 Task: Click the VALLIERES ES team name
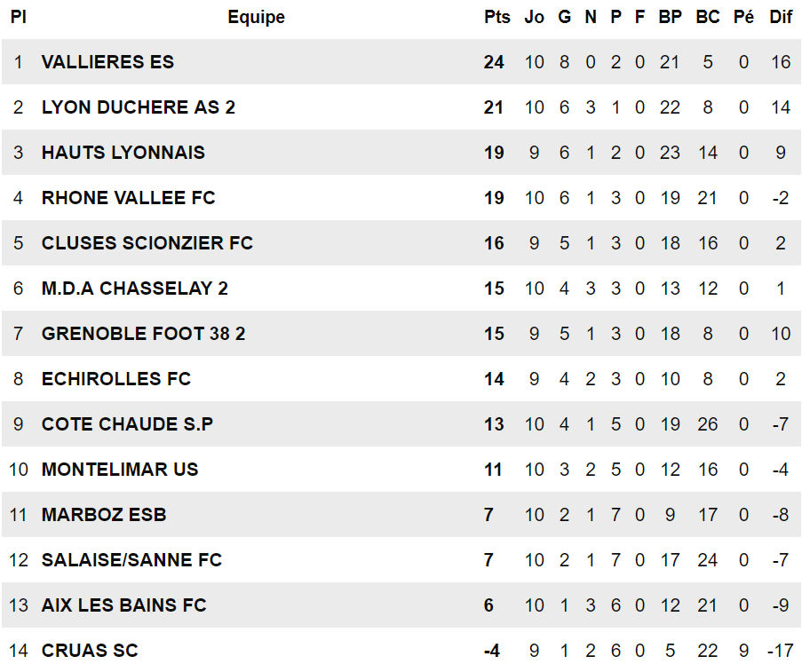point(108,62)
